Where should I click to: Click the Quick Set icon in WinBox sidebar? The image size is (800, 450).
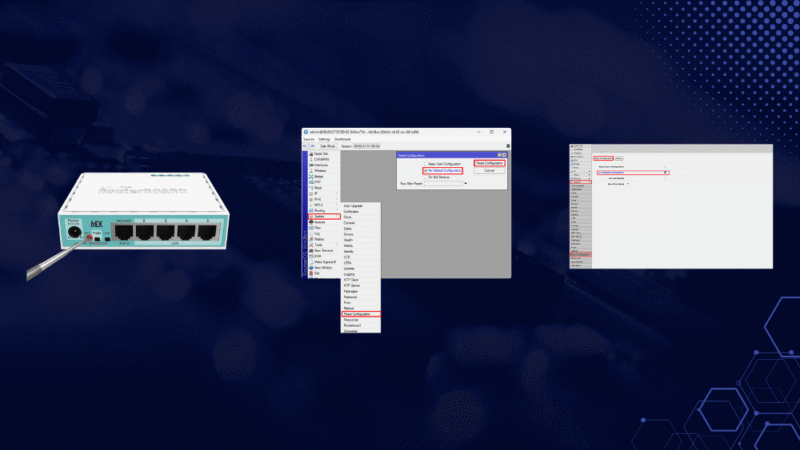(x=311, y=154)
